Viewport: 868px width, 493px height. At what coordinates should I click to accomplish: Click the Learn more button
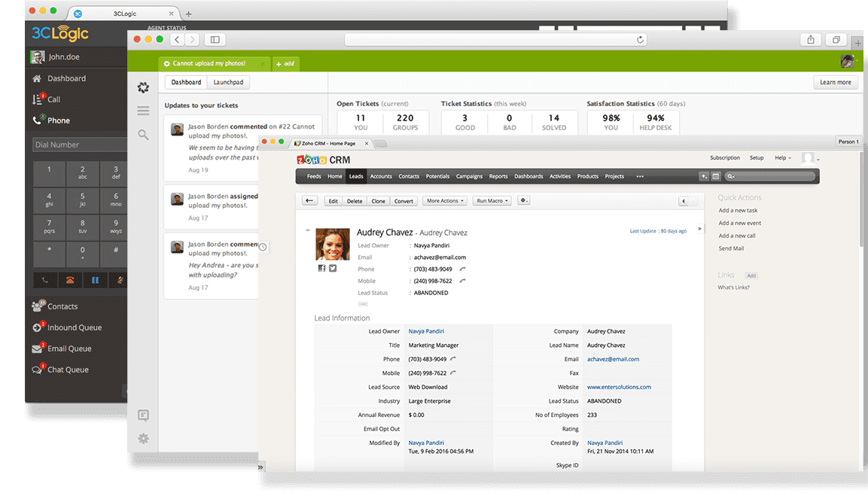pyautogui.click(x=835, y=83)
